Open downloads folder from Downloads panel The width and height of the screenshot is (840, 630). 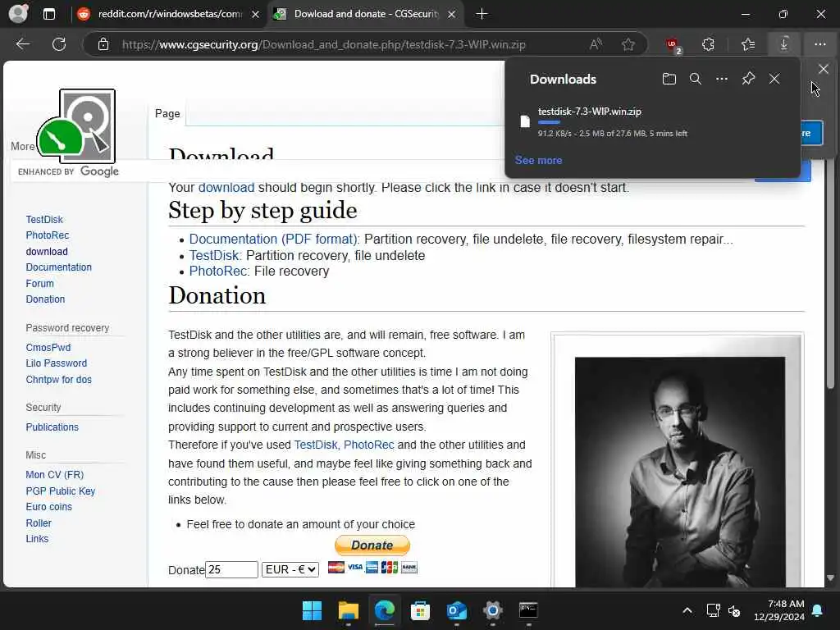click(x=669, y=79)
